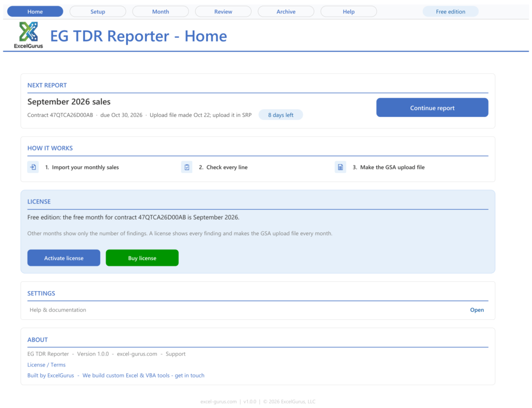Click the 'Version 1.0.0' text

[93, 354]
